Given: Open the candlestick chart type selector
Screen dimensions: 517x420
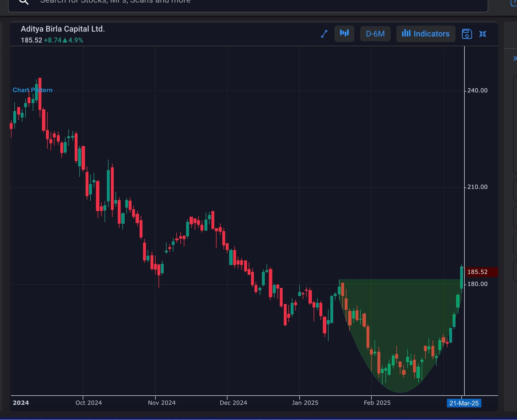Looking at the screenshot, I should tap(344, 34).
